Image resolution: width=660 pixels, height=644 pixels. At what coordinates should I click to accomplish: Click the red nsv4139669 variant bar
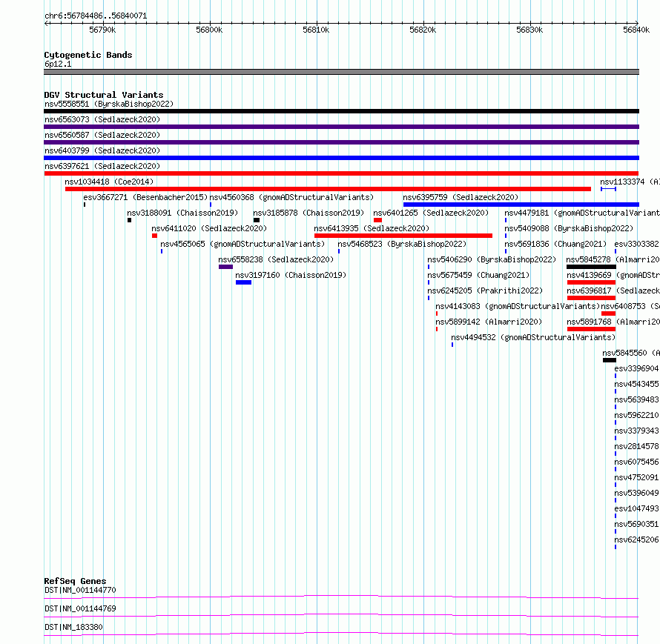pos(591,282)
